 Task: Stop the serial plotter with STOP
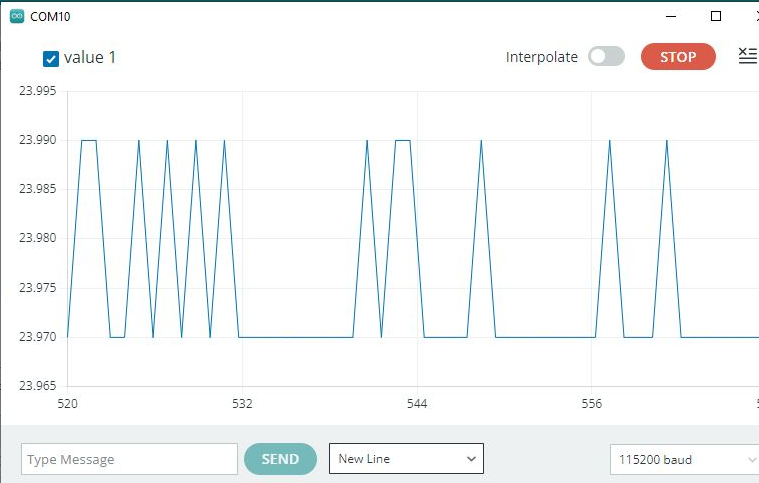(678, 57)
